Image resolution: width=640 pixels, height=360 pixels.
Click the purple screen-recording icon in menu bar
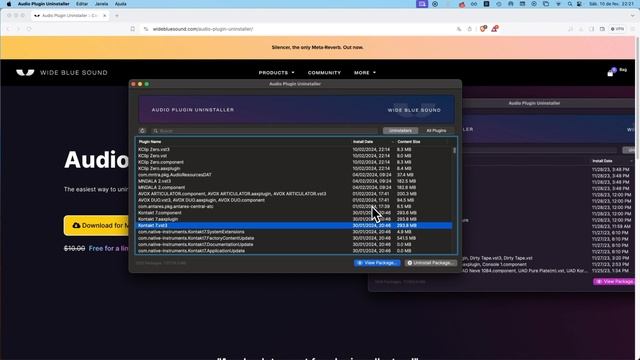[422, 4]
